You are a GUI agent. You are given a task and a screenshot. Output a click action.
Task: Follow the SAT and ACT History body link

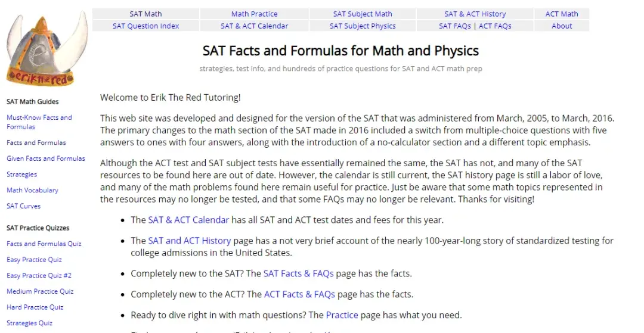click(x=189, y=241)
